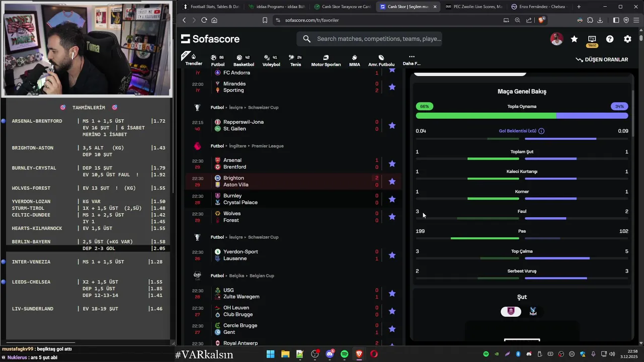Select the Burnley crest in the Şut section

pos(511,311)
